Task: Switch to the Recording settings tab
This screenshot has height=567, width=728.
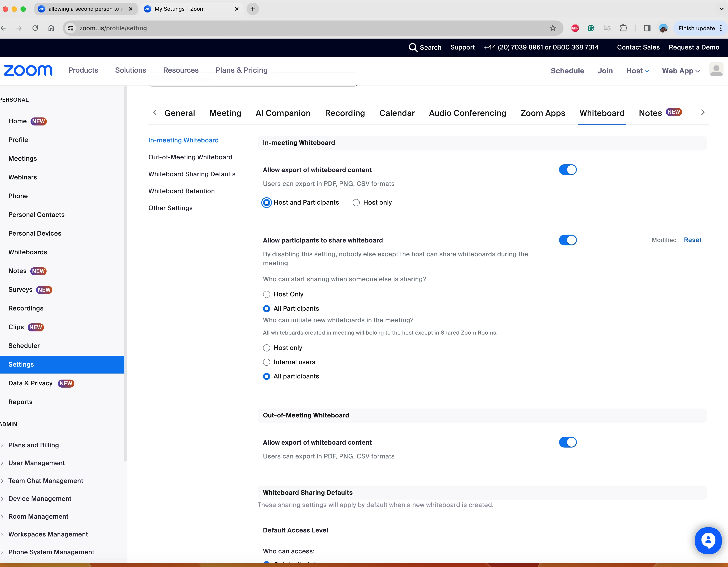Action: [x=345, y=113]
